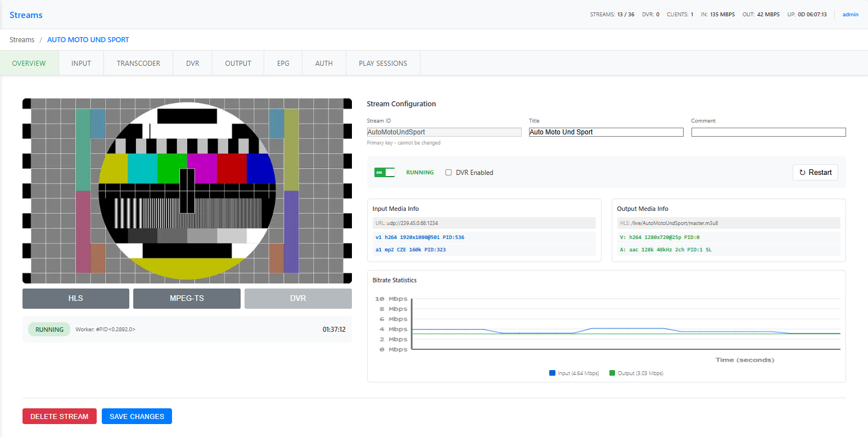The image size is (868, 437).
Task: Select the Output tab
Action: click(238, 63)
